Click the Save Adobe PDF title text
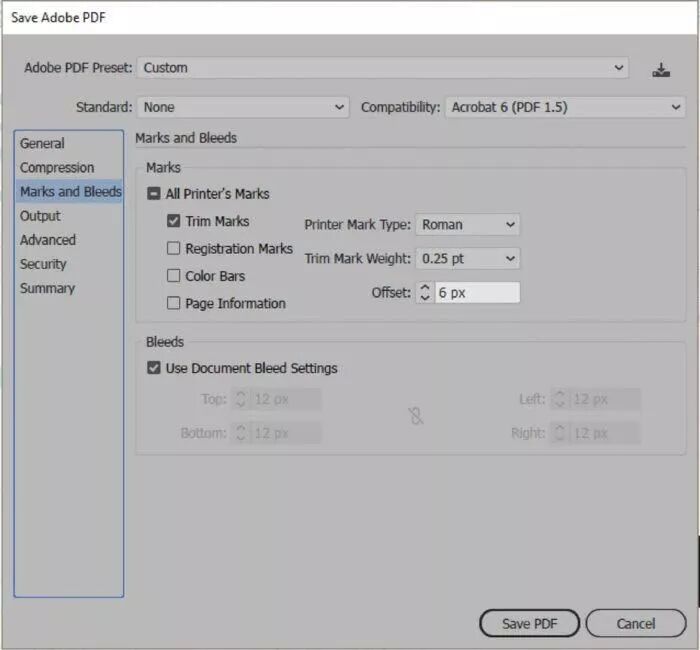Viewport: 700px width, 650px height. 58,17
